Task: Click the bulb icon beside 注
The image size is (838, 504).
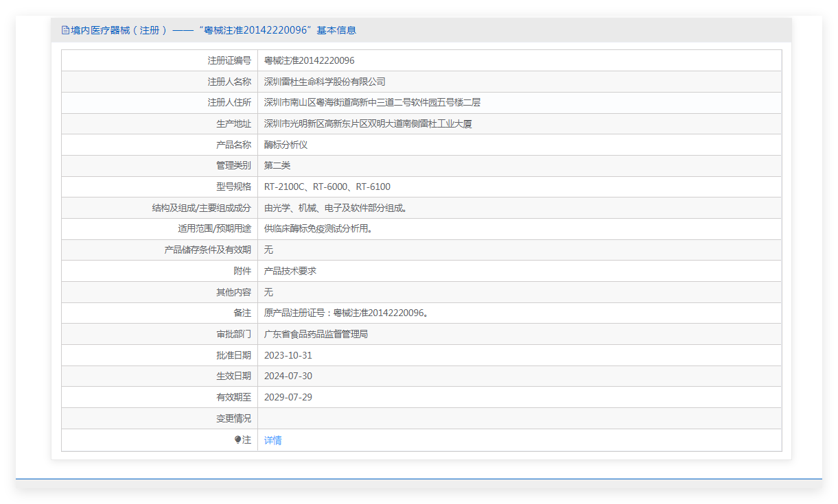Action: (x=238, y=440)
